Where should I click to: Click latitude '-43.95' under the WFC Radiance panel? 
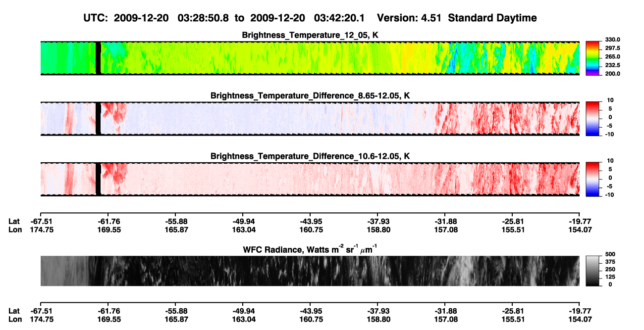(x=310, y=311)
